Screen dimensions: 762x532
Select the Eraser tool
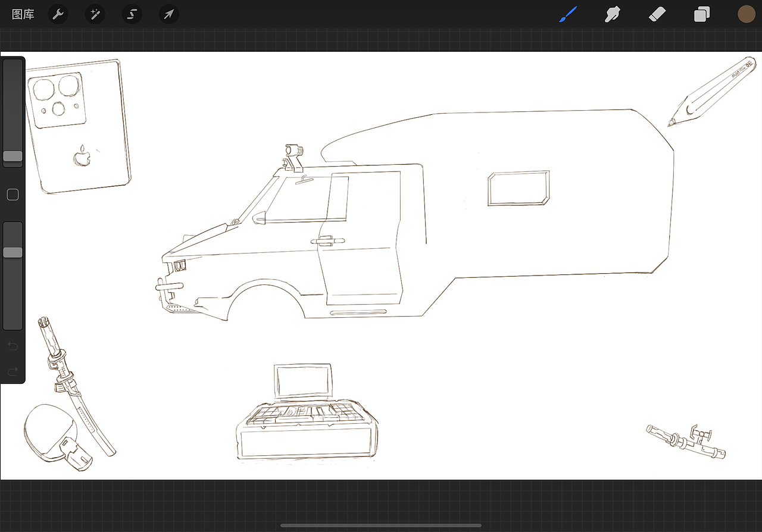click(657, 14)
